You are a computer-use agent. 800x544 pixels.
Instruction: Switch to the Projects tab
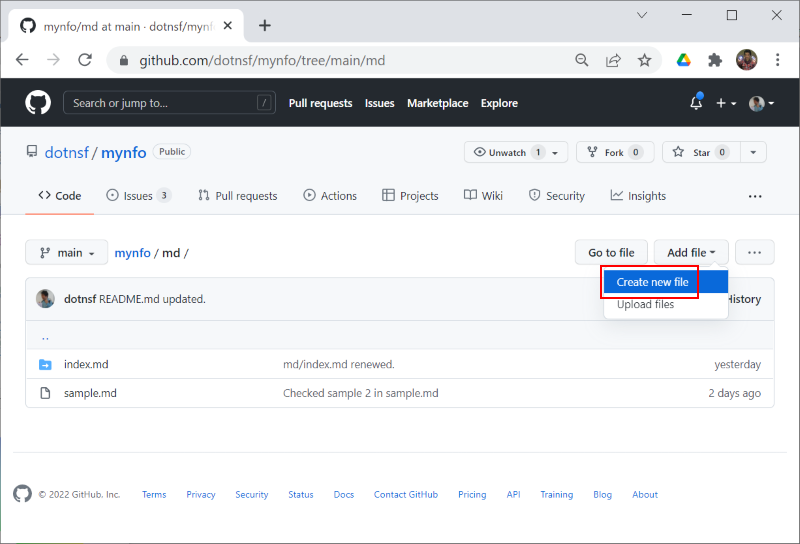[410, 195]
